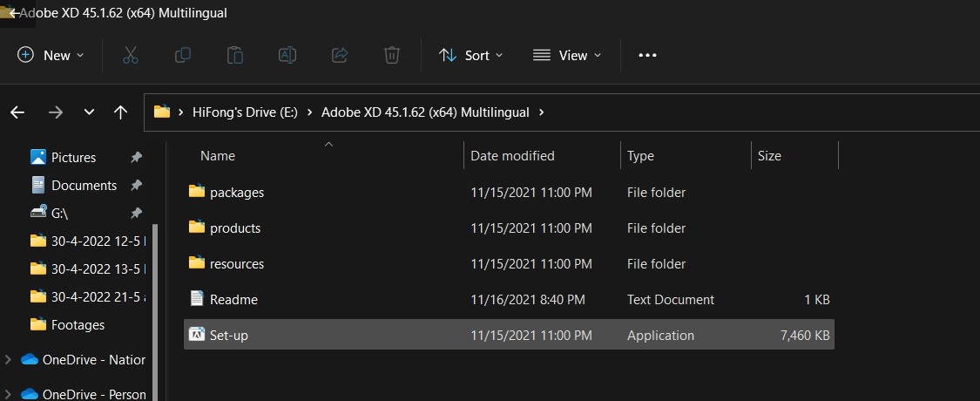
Task: Go back with the left arrow
Action: click(x=17, y=112)
